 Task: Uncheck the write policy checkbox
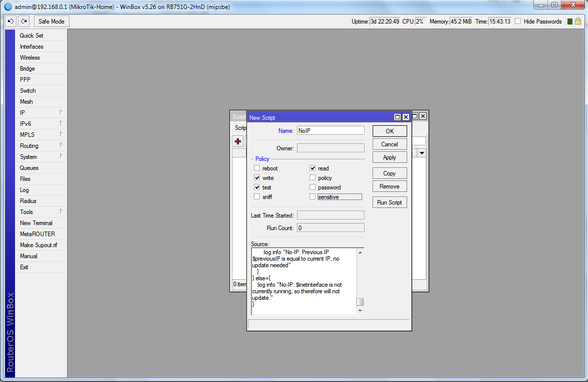257,178
